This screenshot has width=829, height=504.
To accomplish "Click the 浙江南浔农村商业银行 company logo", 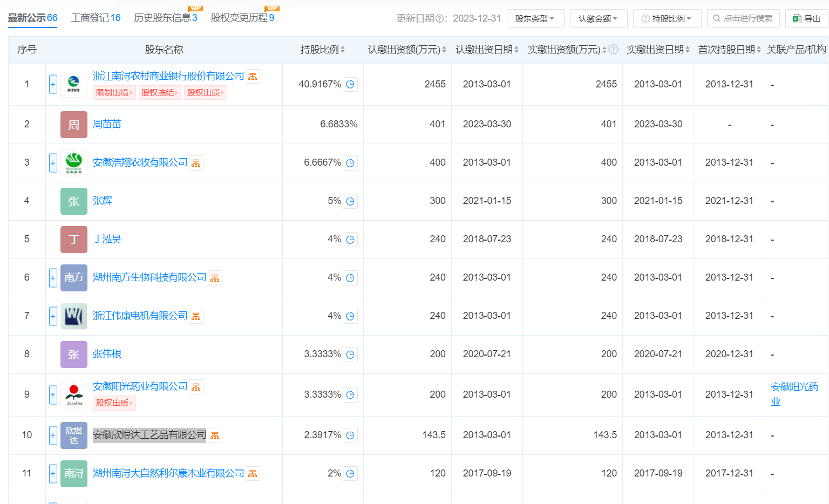I will (74, 84).
